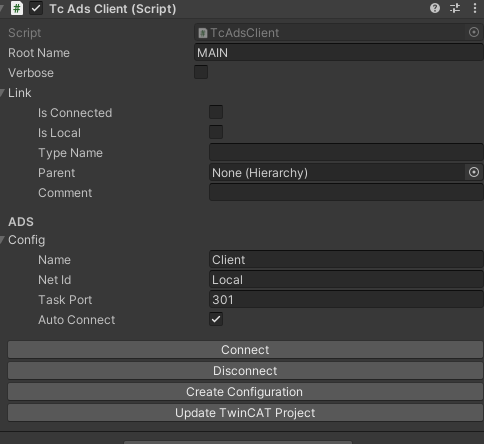This screenshot has height=444, width=484.
Task: Disable the Tc Ads Client component checkbox
Action: [x=36, y=8]
